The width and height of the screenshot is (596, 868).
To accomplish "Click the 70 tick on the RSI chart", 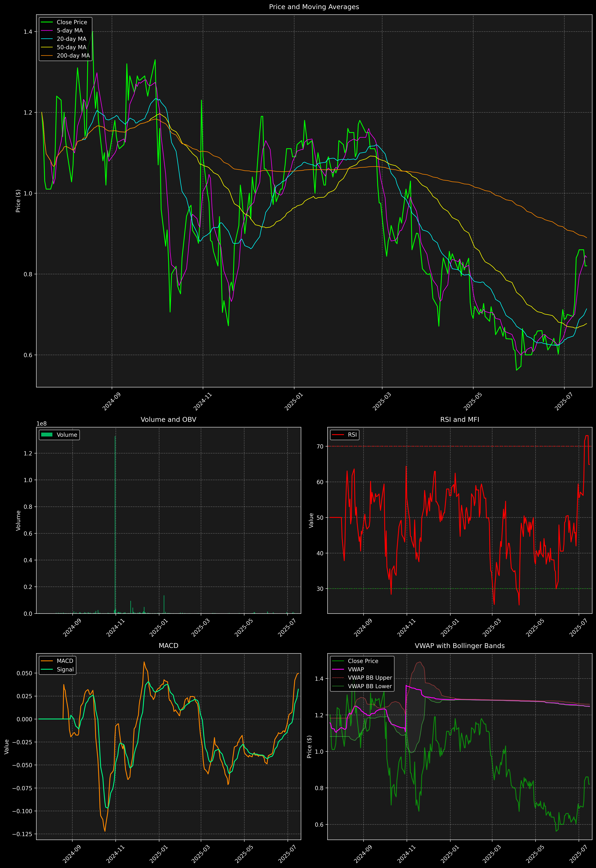I will point(320,446).
